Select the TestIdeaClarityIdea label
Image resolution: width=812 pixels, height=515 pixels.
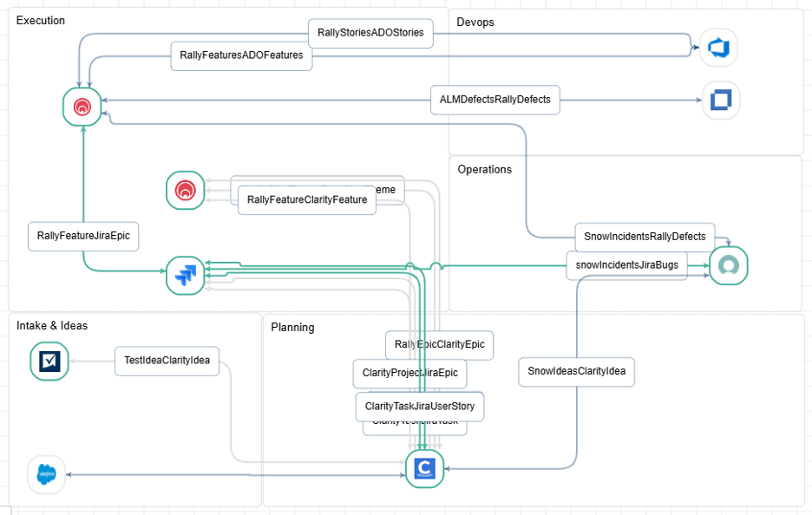coord(167,361)
